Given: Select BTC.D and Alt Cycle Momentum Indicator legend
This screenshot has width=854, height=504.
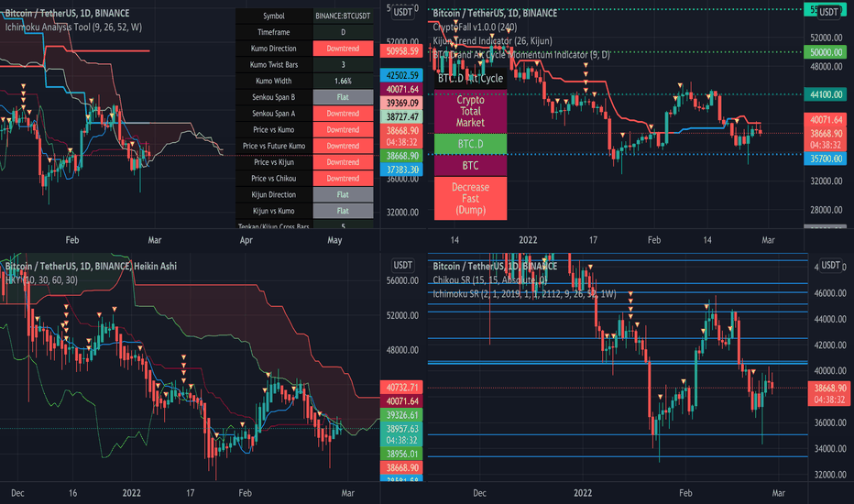Looking at the screenshot, I should 521,54.
